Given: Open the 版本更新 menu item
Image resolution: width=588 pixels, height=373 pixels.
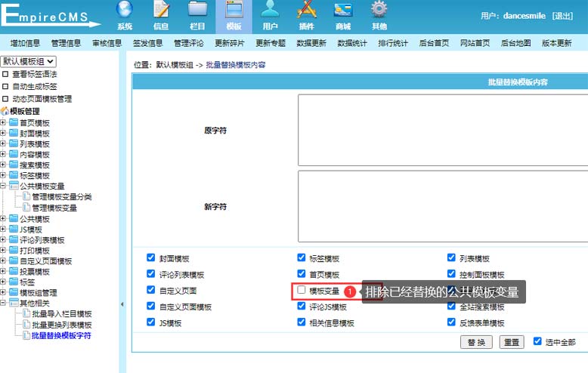Looking at the screenshot, I should coord(556,43).
